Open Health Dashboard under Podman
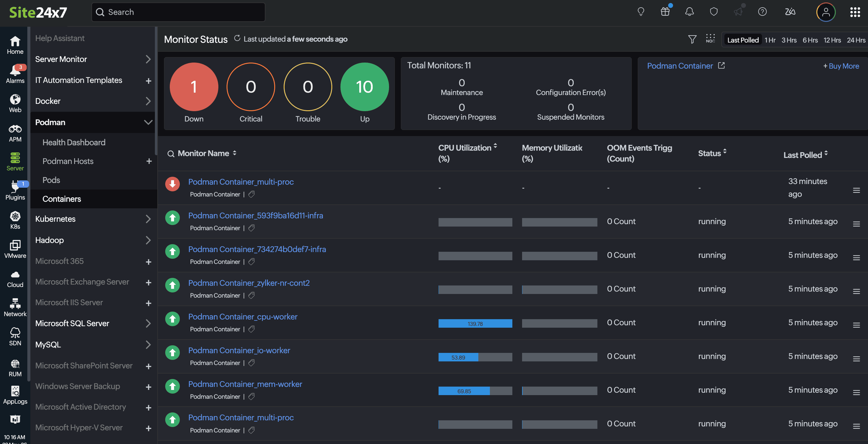 tap(74, 142)
